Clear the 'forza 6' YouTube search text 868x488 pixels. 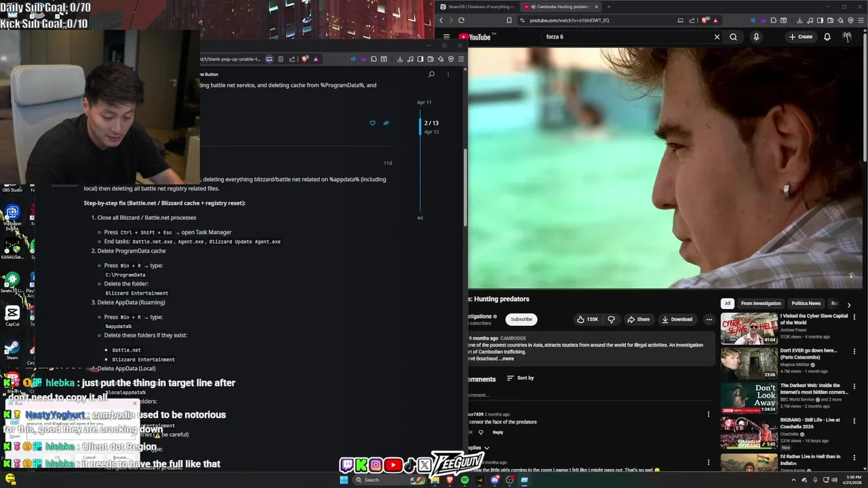click(x=717, y=37)
